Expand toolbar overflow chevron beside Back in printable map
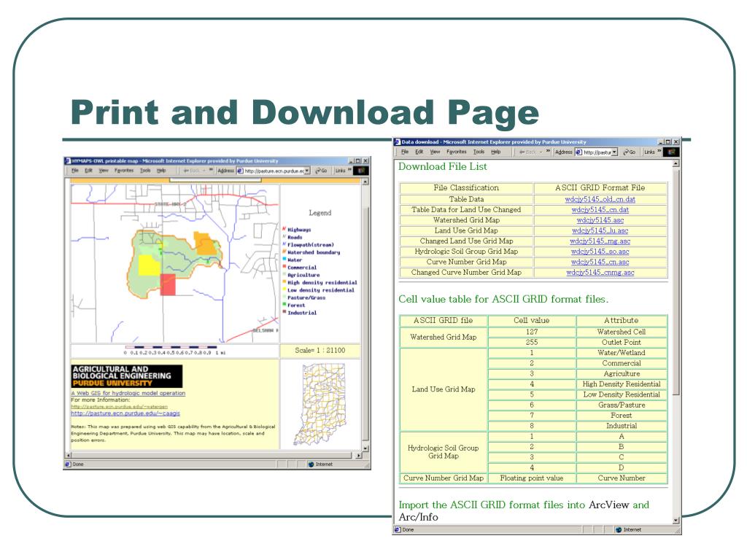 (211, 170)
